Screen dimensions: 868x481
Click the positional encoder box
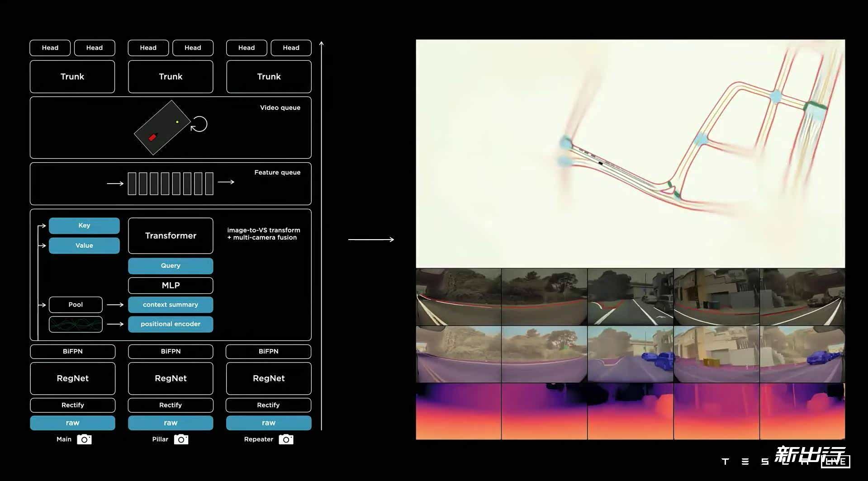click(171, 324)
